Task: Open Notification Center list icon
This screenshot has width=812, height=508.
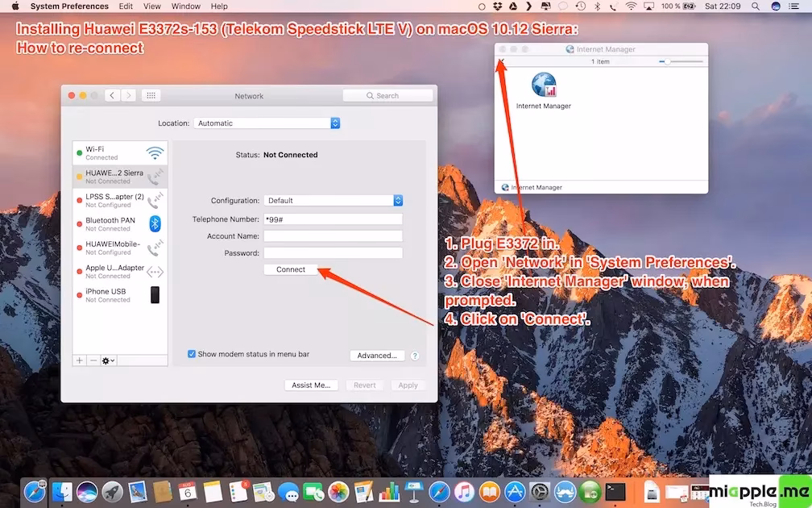Action: (794, 6)
